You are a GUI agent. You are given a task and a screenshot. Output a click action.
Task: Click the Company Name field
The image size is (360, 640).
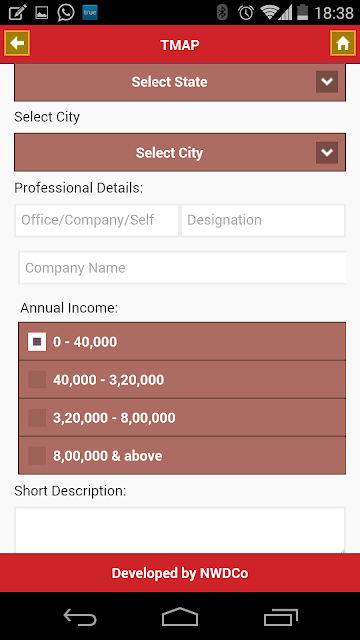pyautogui.click(x=182, y=268)
